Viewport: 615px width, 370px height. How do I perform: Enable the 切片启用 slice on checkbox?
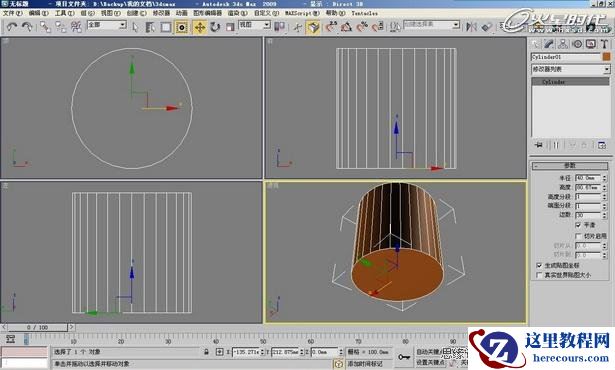tap(578, 236)
